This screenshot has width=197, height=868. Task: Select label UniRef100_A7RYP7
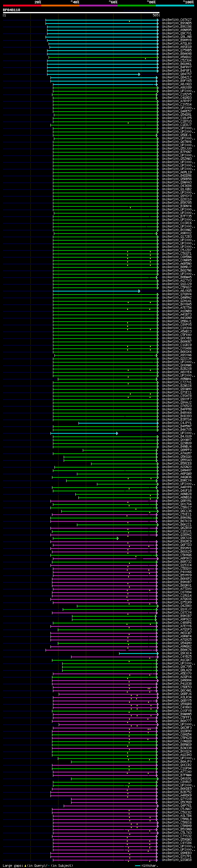[176, 101]
